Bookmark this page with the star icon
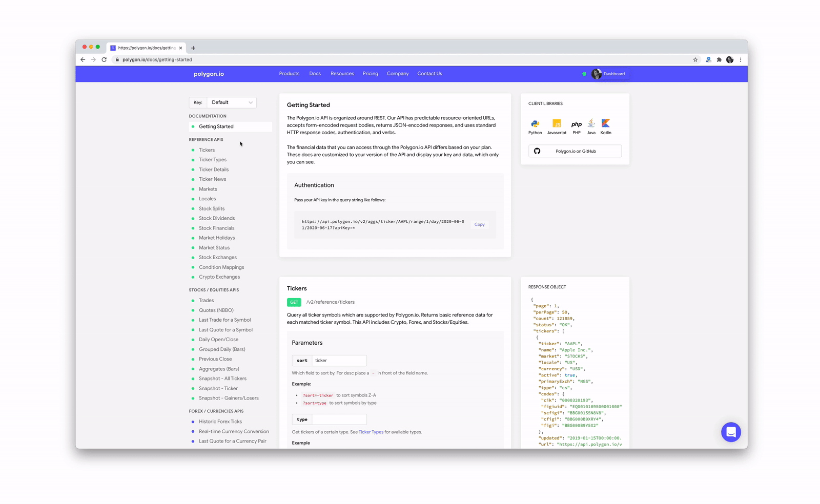The image size is (820, 504). pyautogui.click(x=695, y=60)
